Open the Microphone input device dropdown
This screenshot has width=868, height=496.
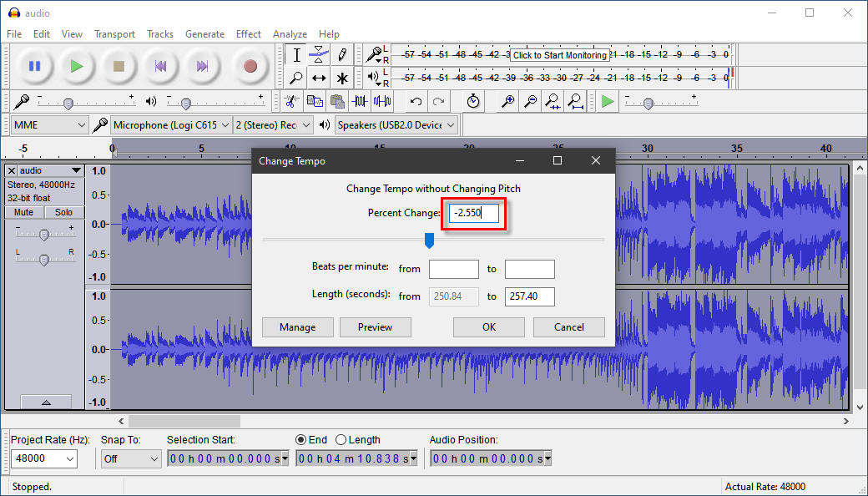pyautogui.click(x=171, y=124)
